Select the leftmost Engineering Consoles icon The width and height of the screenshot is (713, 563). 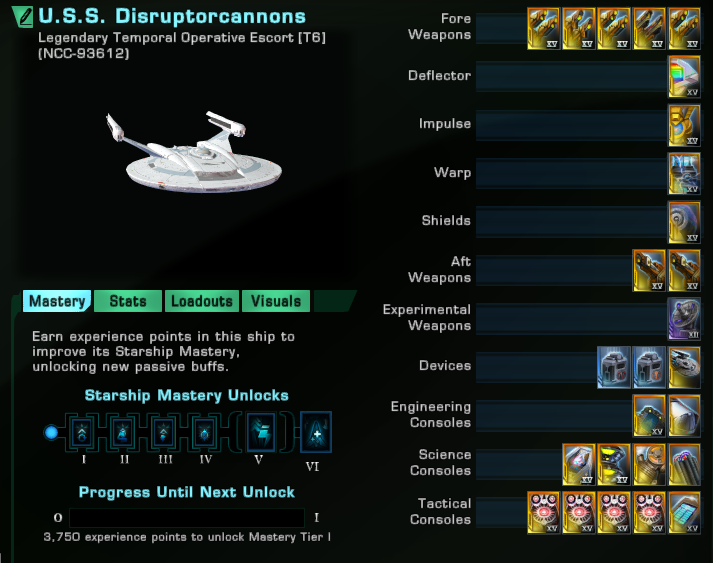[x=649, y=416]
